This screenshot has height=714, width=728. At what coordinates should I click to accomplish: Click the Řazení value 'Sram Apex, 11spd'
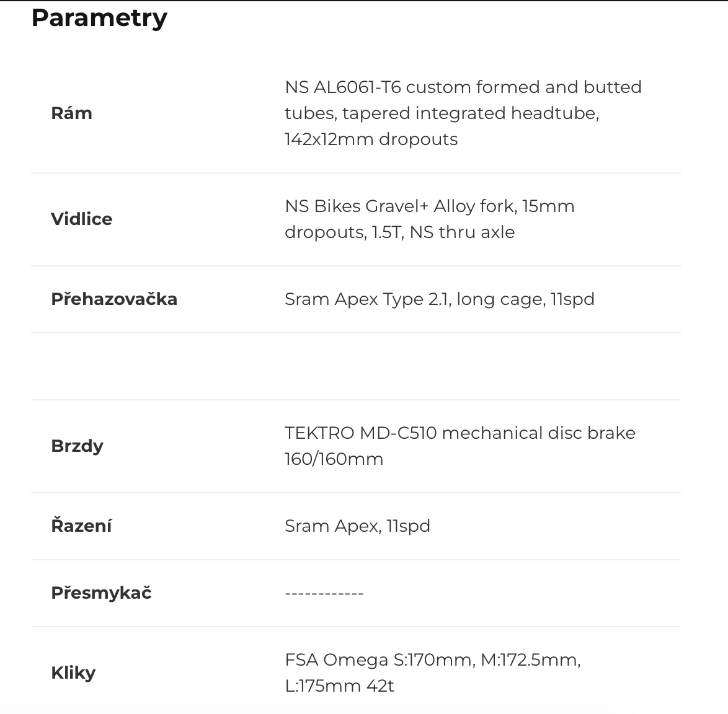click(x=357, y=526)
